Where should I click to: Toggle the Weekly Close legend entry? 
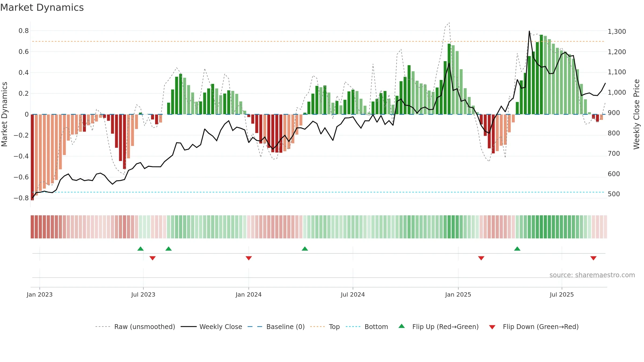(211, 327)
